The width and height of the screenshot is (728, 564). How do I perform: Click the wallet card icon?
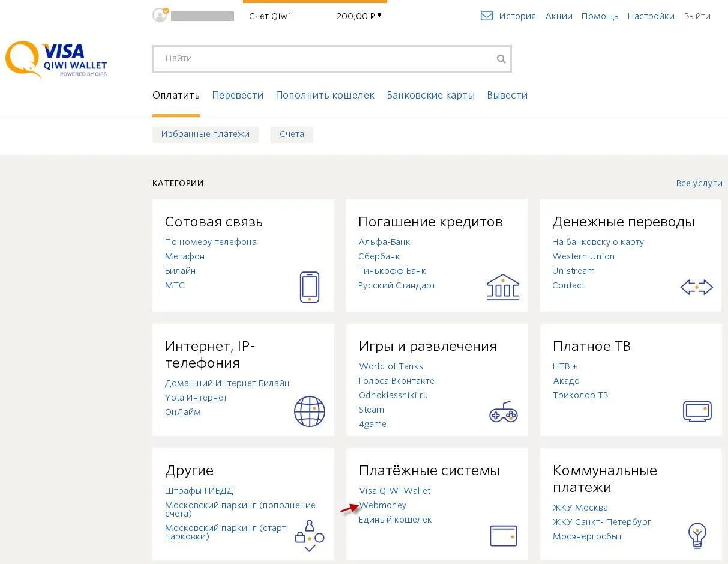[x=503, y=536]
